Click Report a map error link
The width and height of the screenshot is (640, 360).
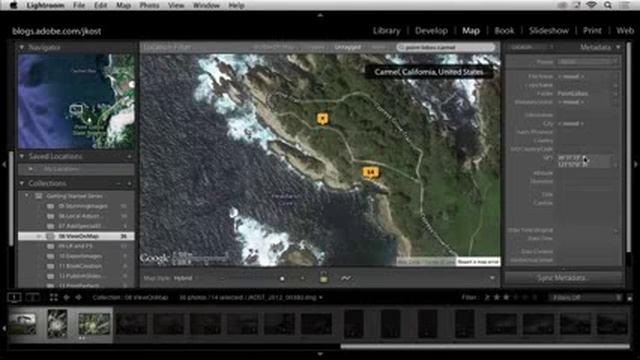pyautogui.click(x=478, y=261)
